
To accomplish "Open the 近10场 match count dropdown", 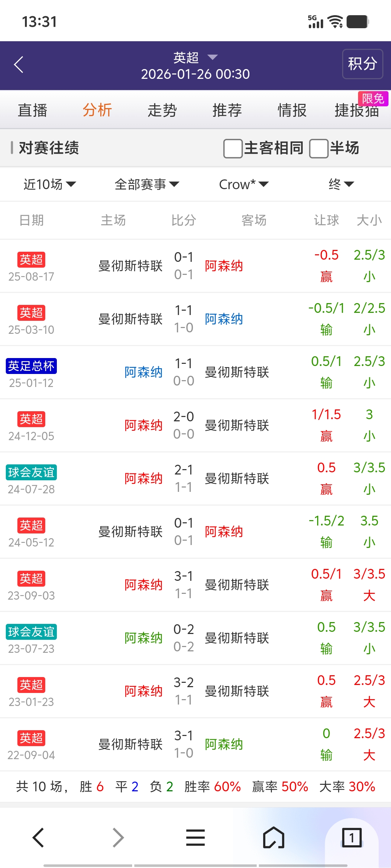I will (x=50, y=184).
